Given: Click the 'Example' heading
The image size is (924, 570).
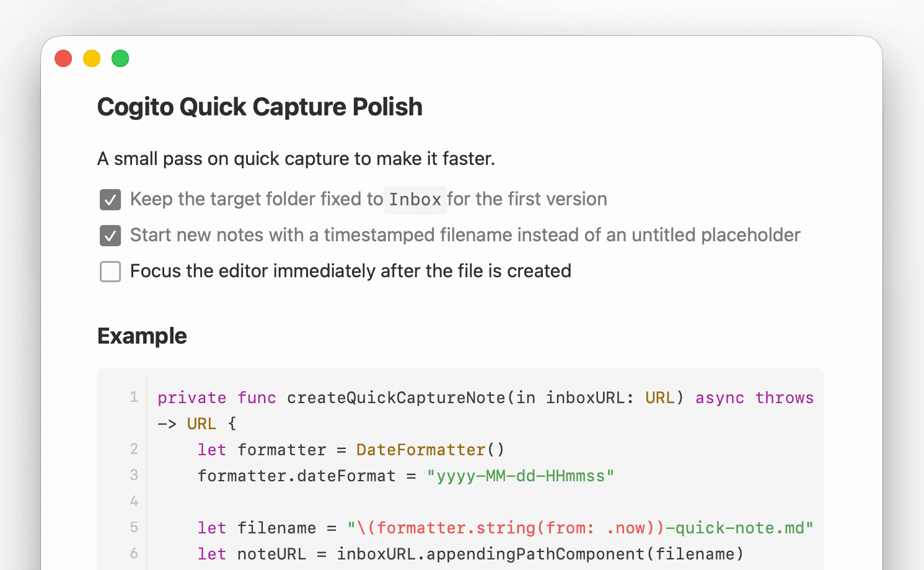Looking at the screenshot, I should click(142, 336).
